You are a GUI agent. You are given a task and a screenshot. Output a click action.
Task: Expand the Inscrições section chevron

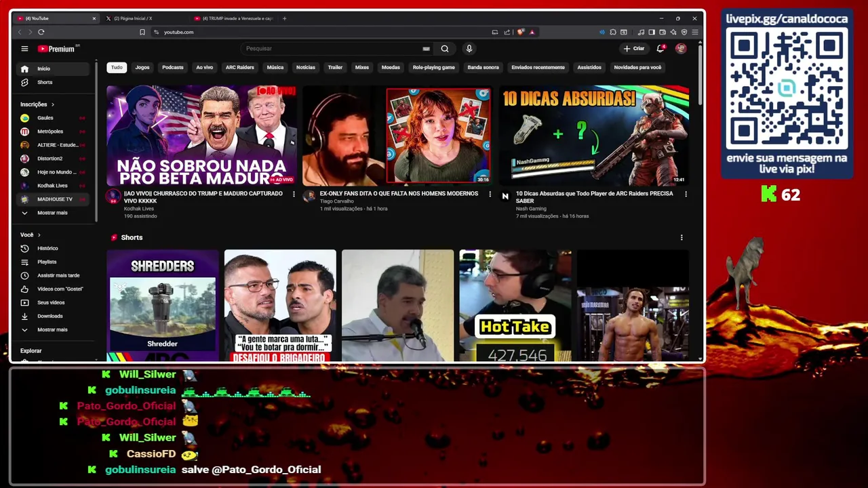click(x=52, y=104)
